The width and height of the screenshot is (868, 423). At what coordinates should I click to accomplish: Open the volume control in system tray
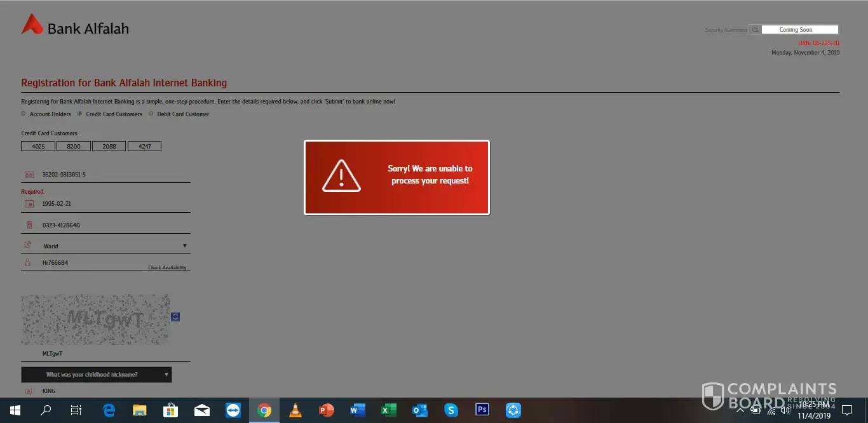coord(786,410)
